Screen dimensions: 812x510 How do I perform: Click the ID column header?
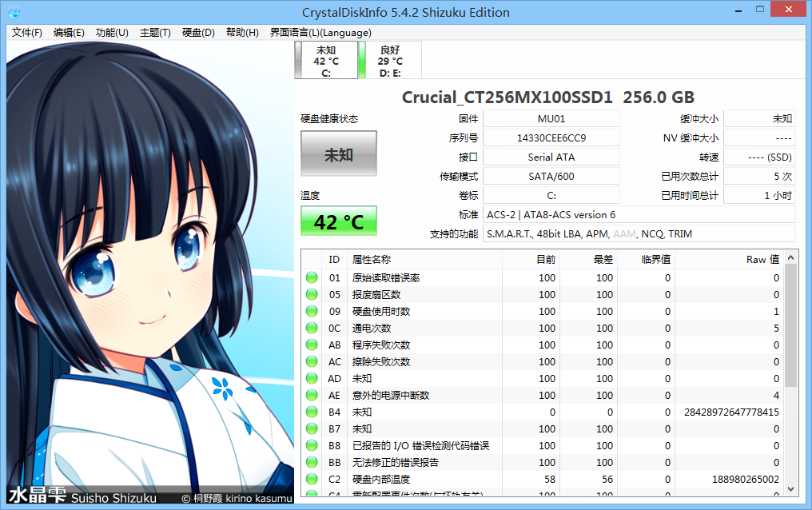[334, 260]
